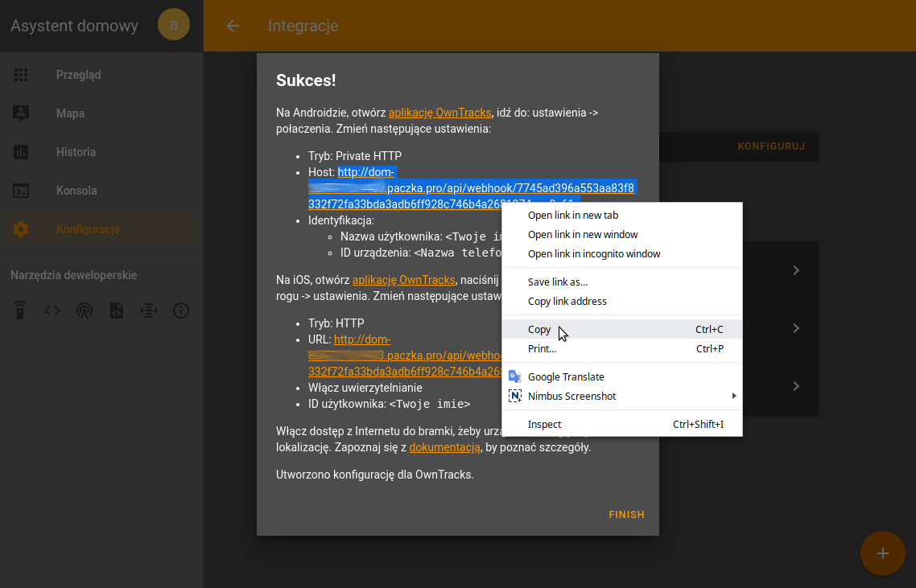
Task: Expand the top chevron row behind dialog
Action: (x=796, y=269)
